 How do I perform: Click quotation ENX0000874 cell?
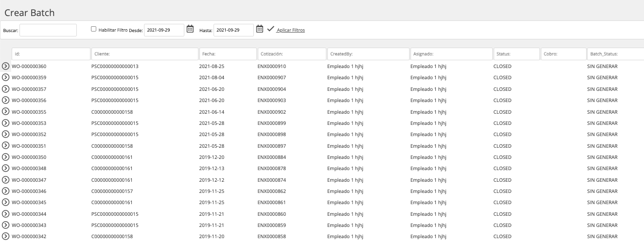[x=272, y=180]
